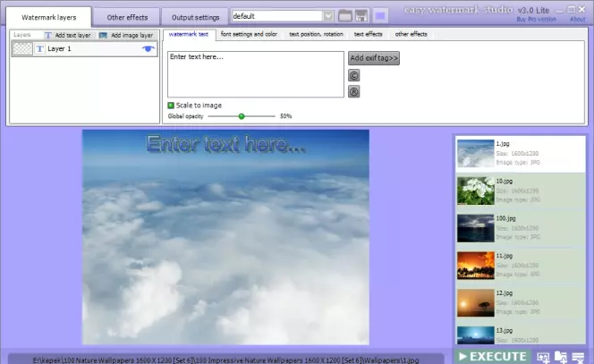Open the text effects sub-tab

[369, 34]
